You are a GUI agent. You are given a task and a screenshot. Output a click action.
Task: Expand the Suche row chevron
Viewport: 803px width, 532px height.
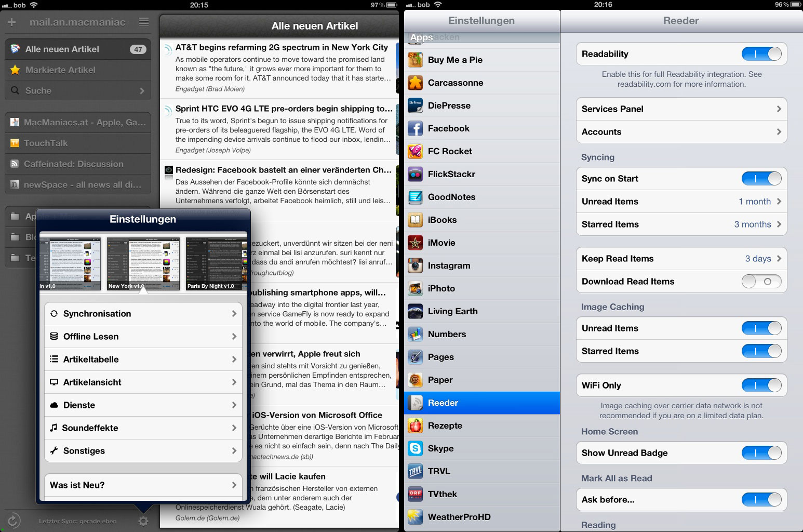[x=142, y=91]
